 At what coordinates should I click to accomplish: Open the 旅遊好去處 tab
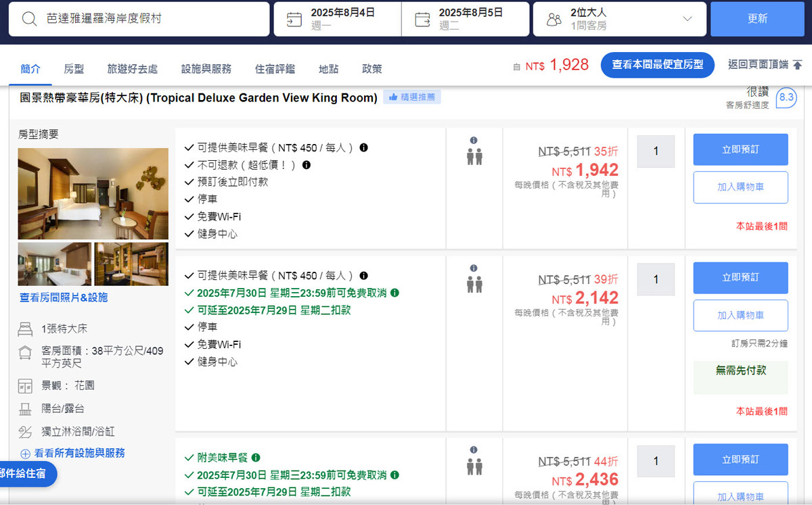pos(133,69)
